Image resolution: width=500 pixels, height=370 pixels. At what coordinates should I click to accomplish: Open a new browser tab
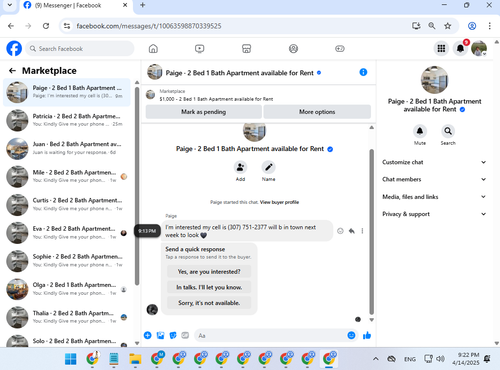[142, 5]
